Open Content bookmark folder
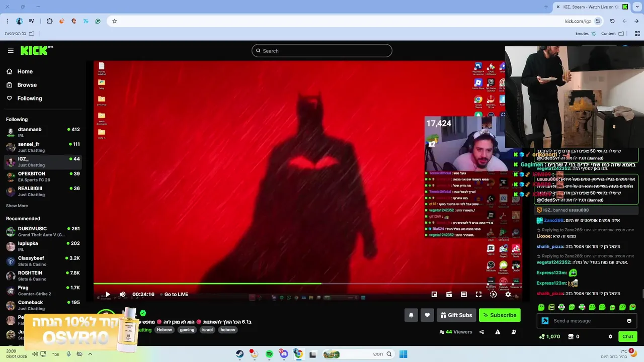This screenshot has width=644, height=362. [612, 34]
